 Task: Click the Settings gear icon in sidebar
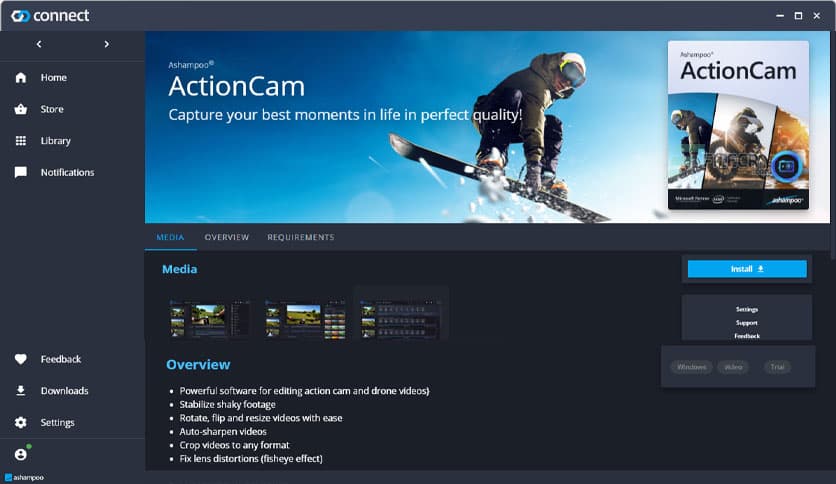[21, 422]
